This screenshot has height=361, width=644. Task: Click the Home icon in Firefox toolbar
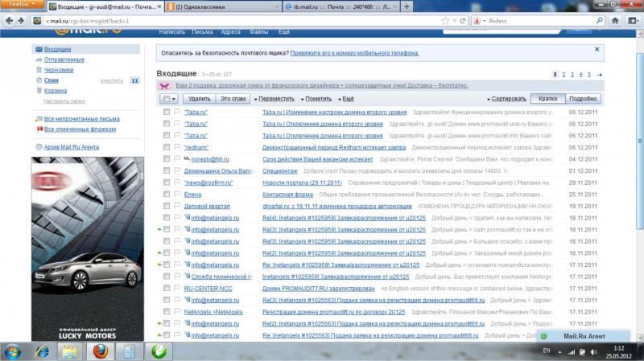615,21
